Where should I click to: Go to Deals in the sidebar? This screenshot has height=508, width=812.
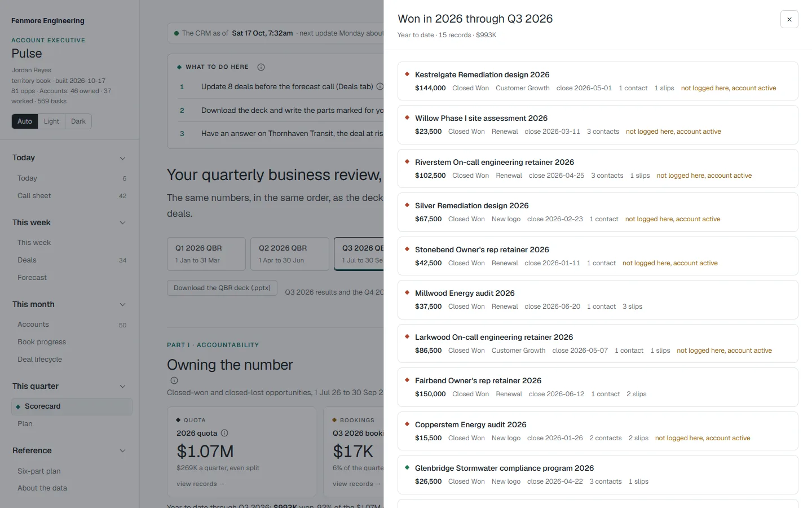[x=72, y=260]
